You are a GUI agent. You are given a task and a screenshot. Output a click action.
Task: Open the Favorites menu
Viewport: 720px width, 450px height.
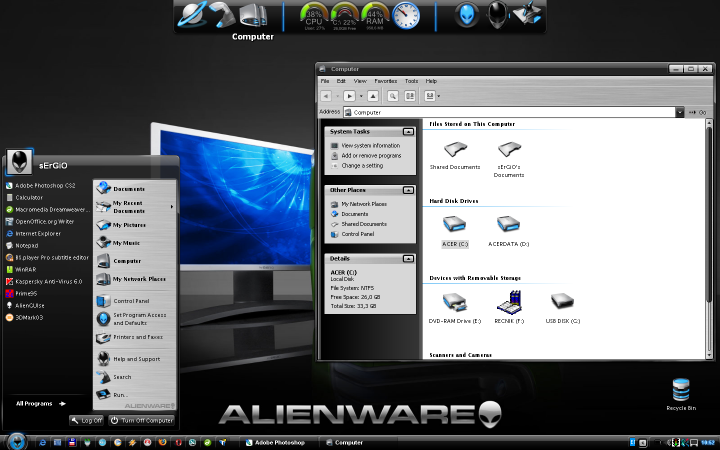[x=385, y=81]
